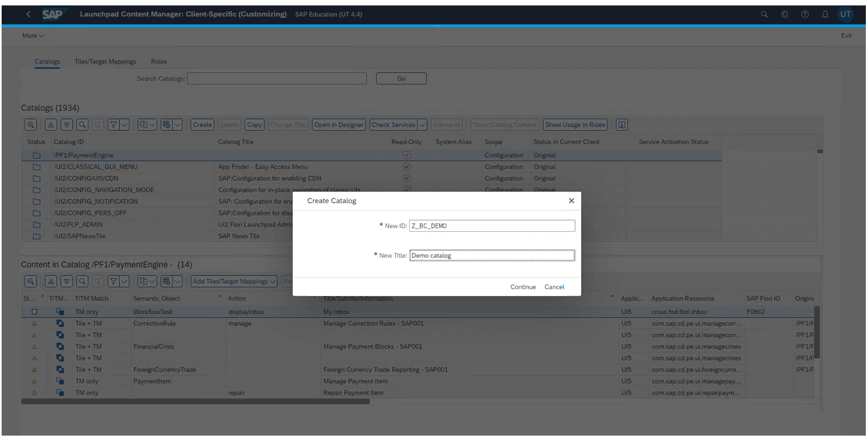Sort catalogs descending with the toolbar icon

[x=66, y=125]
